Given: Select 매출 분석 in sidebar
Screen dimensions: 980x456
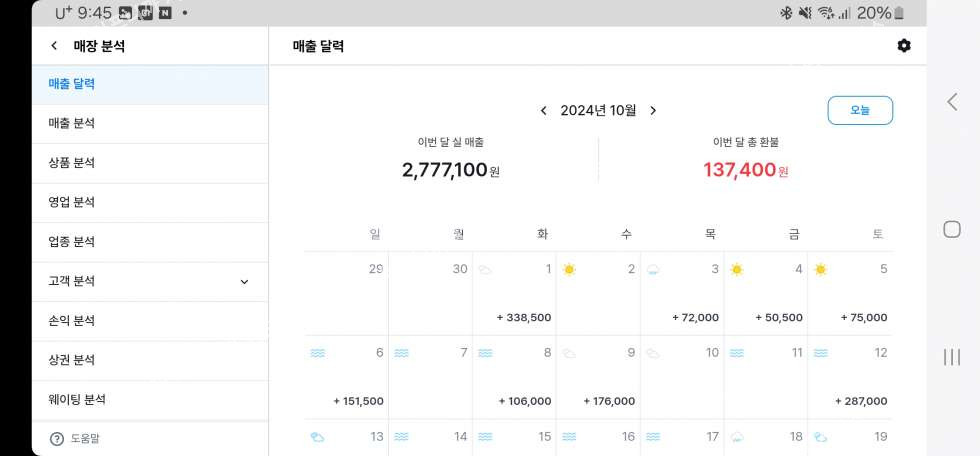Looking at the screenshot, I should click(72, 123).
